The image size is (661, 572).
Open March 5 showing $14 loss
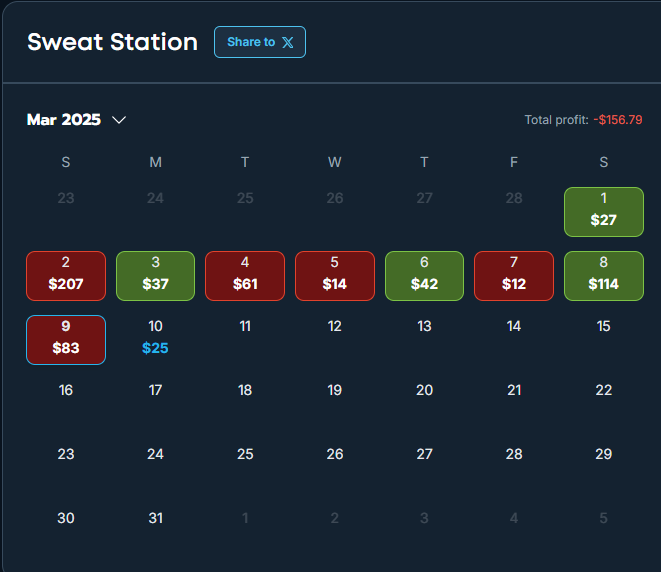pyautogui.click(x=335, y=276)
